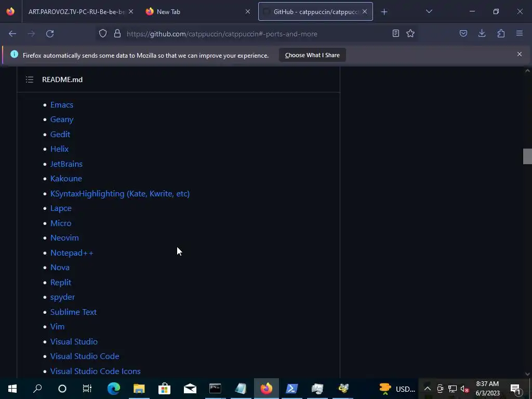The image size is (532, 399).
Task: Close the GitHub catppuccin tab
Action: [x=365, y=12]
